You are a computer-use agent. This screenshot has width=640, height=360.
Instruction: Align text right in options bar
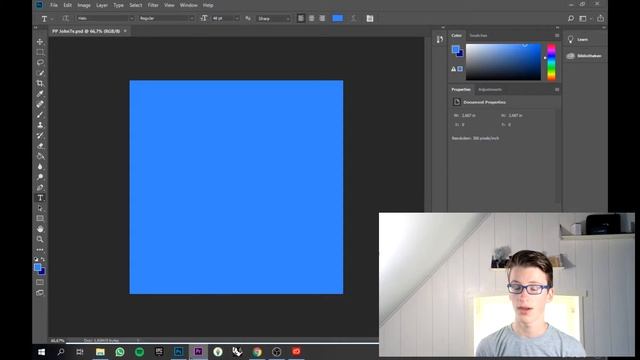click(322, 18)
